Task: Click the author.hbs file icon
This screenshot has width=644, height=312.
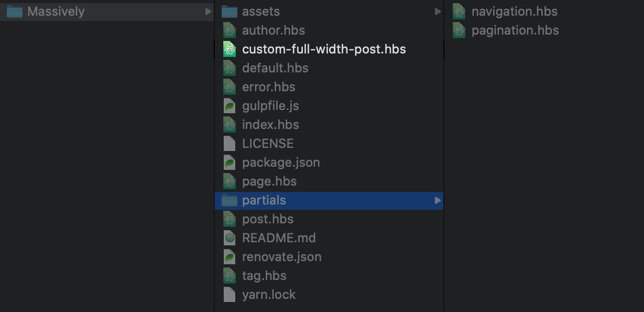Action: click(x=229, y=30)
